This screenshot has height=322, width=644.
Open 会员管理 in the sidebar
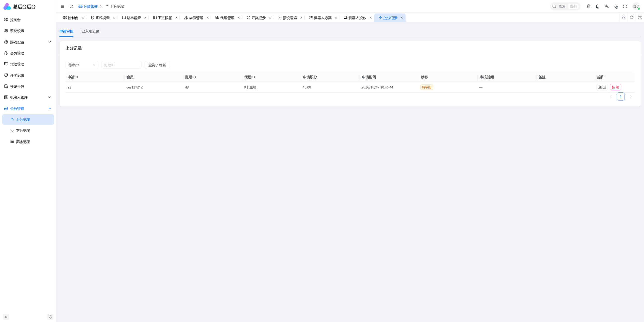click(28, 53)
